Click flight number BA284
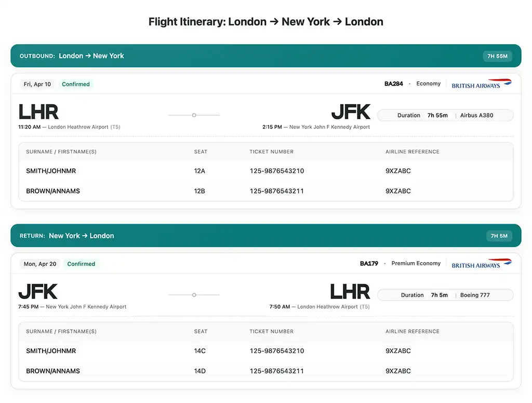Screen dimensions: 532x403 pyautogui.click(x=393, y=84)
